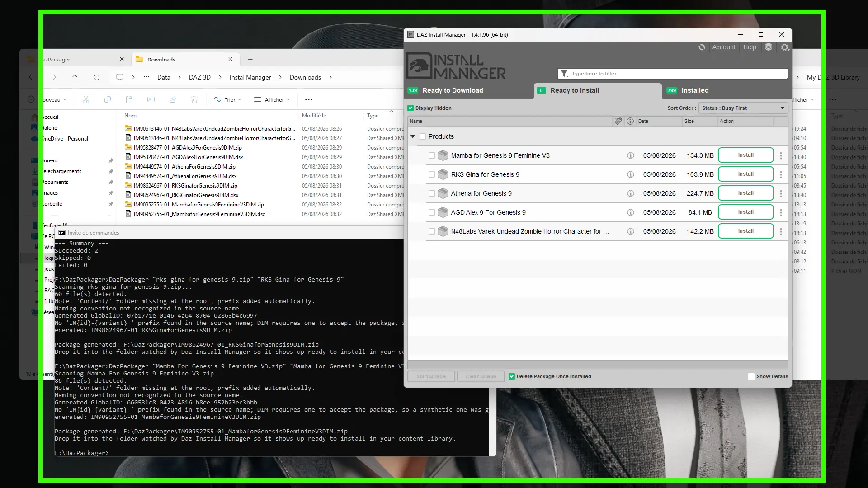
Task: Click the refresh icon next to Account
Action: 702,47
